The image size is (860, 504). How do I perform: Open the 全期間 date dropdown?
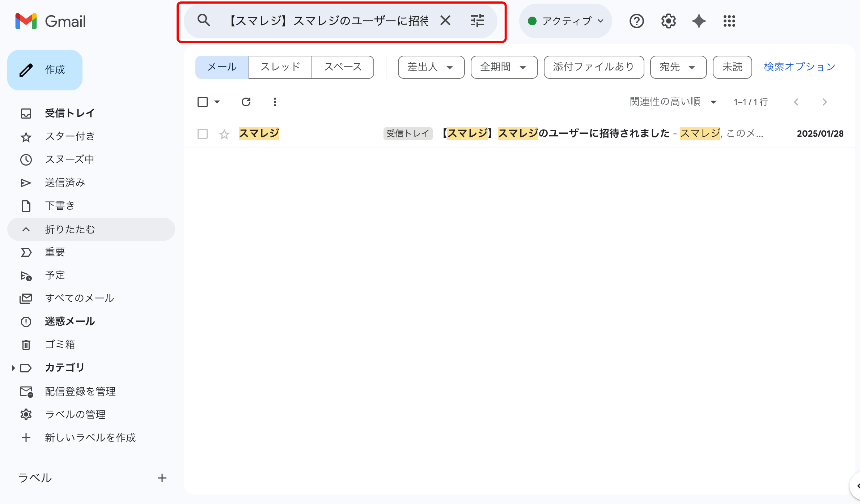pyautogui.click(x=504, y=67)
